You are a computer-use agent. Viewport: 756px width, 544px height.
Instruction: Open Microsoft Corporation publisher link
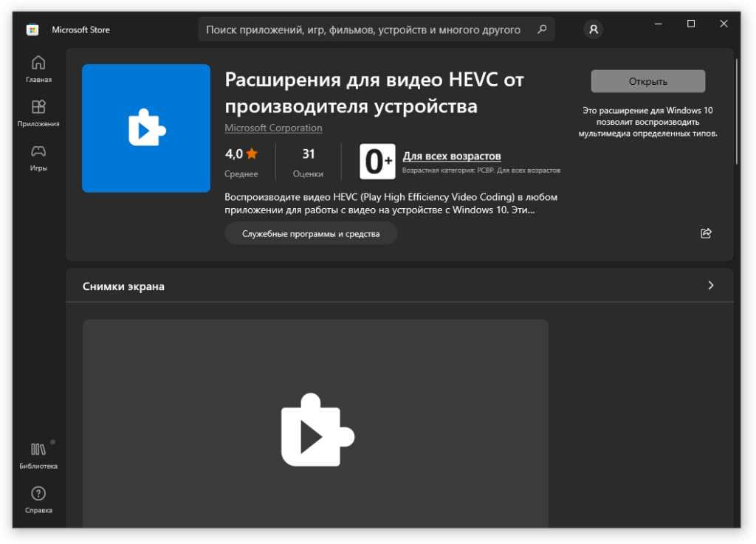point(273,128)
